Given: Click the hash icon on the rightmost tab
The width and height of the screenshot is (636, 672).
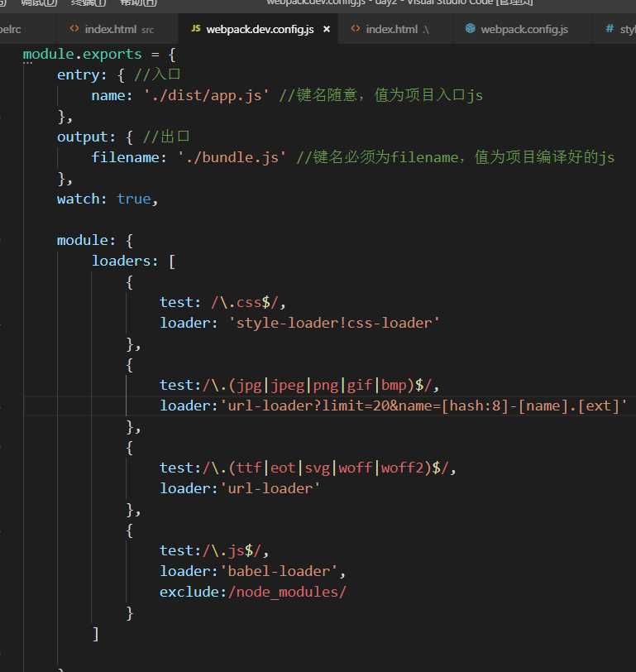Looking at the screenshot, I should pos(610,29).
